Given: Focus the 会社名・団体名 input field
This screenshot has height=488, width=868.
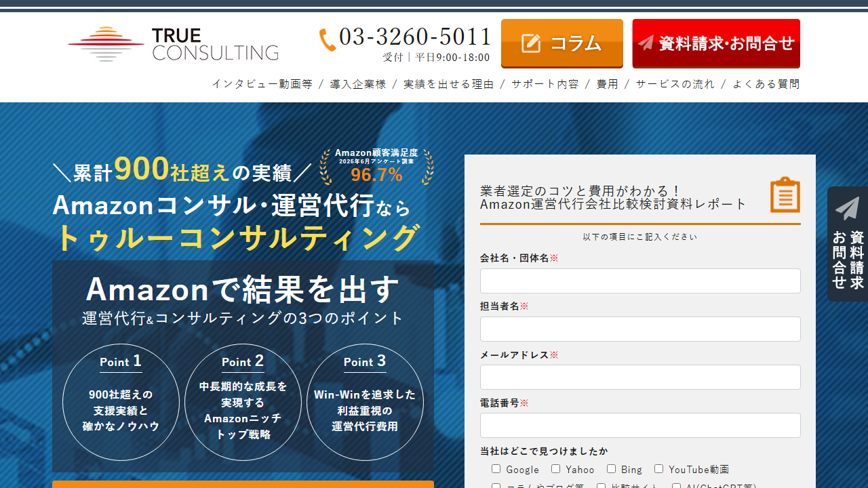Looking at the screenshot, I should tap(640, 281).
